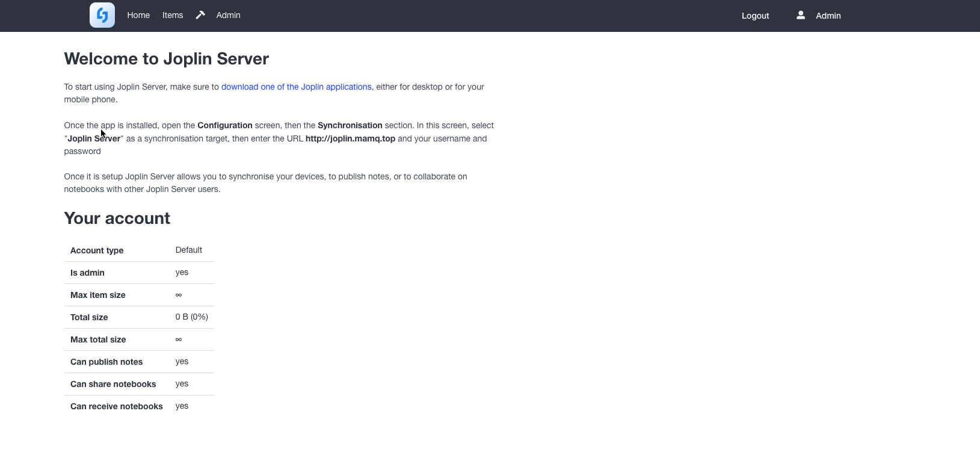Click the http://joplin.mamq.top URL text
The height and width of the screenshot is (449, 980).
[x=350, y=138]
